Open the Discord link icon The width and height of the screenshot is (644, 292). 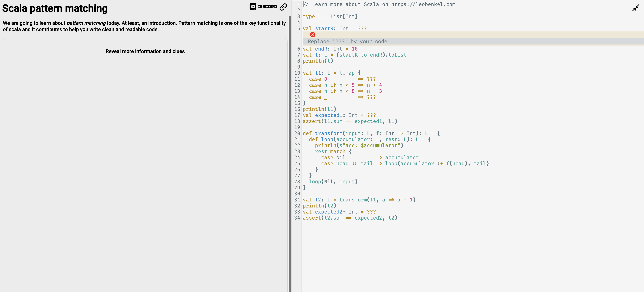263,7
